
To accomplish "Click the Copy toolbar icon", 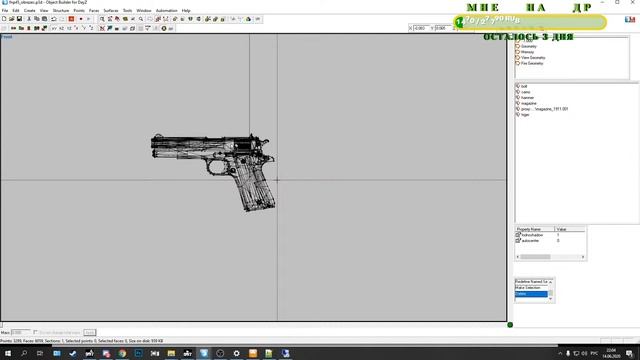I will 37,19.
